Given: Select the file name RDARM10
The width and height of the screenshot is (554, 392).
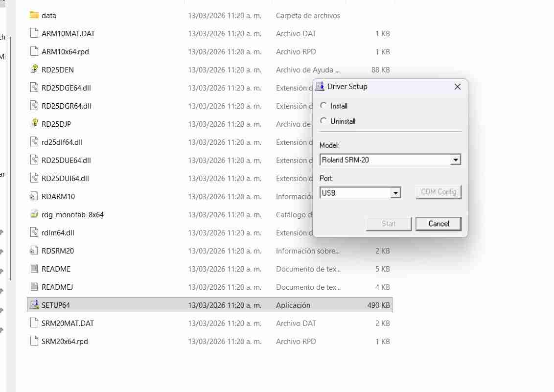Looking at the screenshot, I should [x=58, y=196].
